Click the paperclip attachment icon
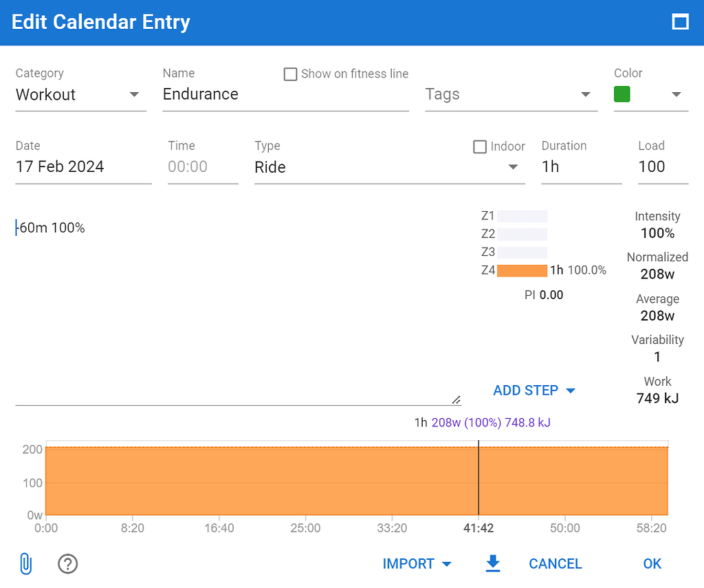This screenshot has width=704, height=588. click(x=26, y=564)
